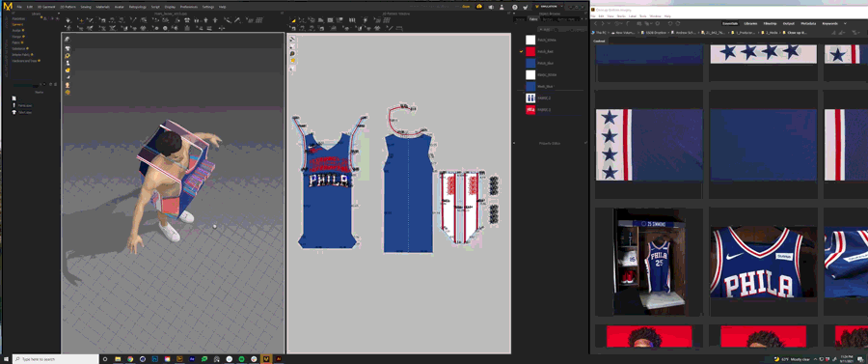
Task: Click the Simulate arrow icon in 3D toolbar
Action: (68, 20)
